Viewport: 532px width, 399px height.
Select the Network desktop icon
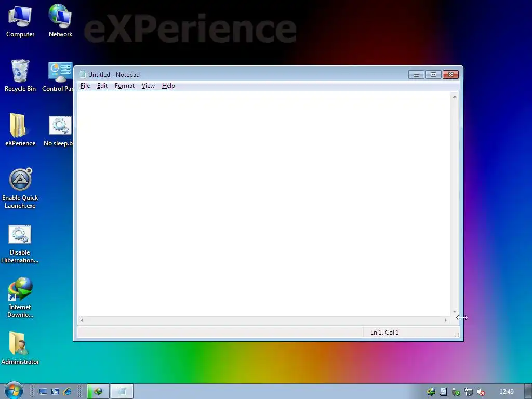tap(60, 21)
